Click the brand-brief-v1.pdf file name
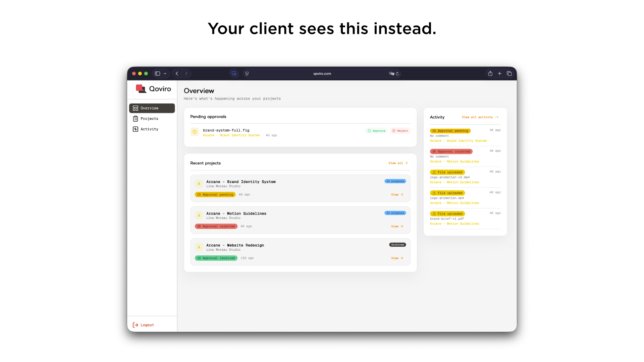The height and width of the screenshot is (362, 644). click(x=447, y=219)
